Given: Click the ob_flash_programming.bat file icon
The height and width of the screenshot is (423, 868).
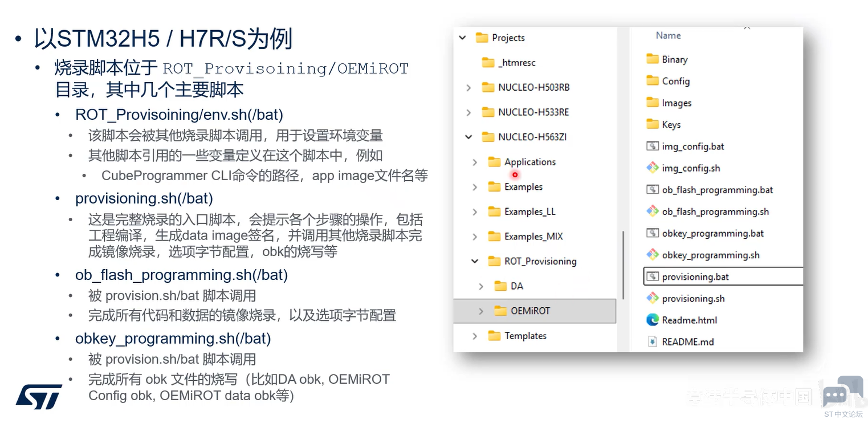Looking at the screenshot, I should [653, 190].
